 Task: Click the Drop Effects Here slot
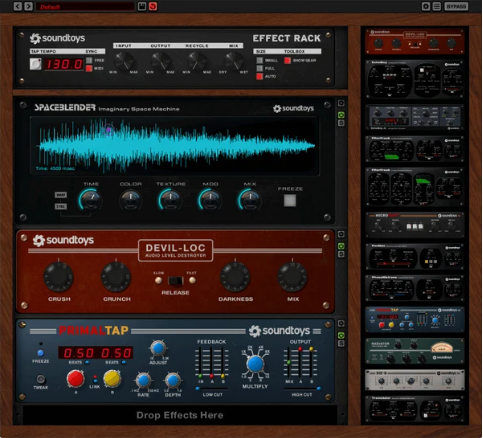coord(179,415)
